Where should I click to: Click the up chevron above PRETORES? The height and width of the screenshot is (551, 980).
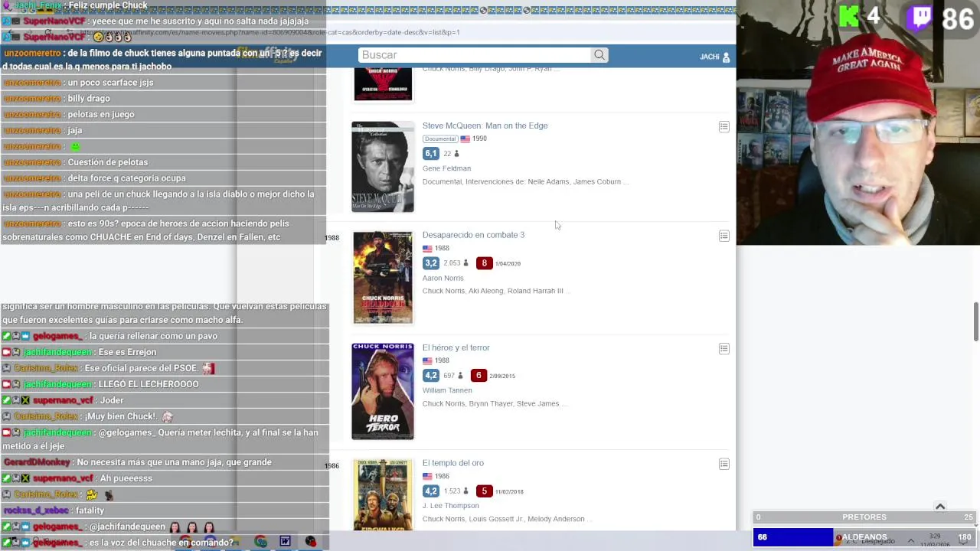coord(940,507)
